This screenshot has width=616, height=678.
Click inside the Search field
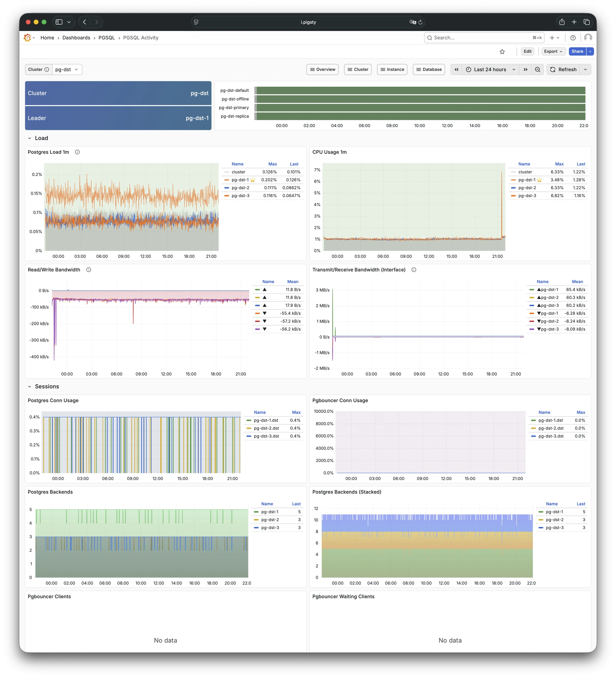[x=477, y=38]
